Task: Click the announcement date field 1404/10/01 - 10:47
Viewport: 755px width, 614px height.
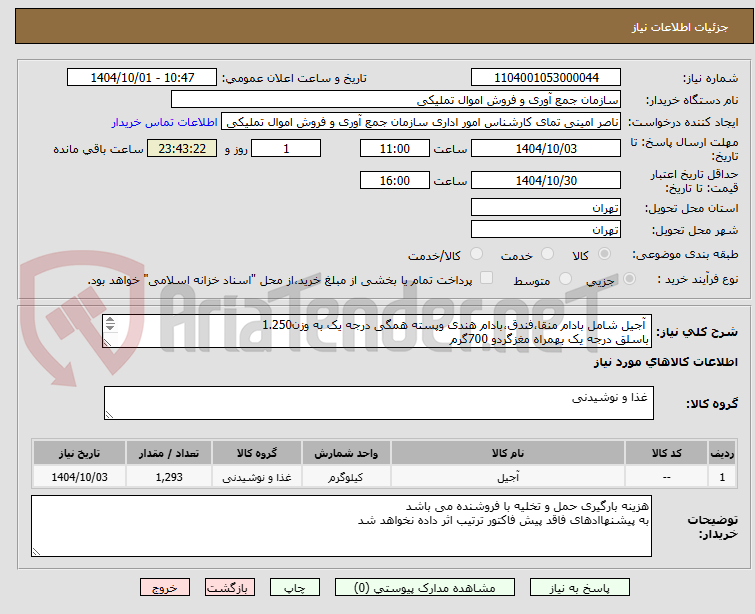Action: pyautogui.click(x=142, y=78)
